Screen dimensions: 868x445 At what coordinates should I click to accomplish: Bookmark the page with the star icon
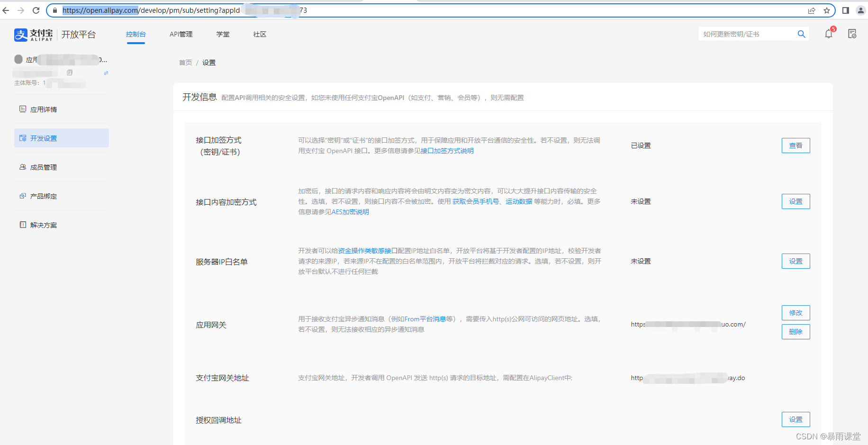tap(827, 10)
